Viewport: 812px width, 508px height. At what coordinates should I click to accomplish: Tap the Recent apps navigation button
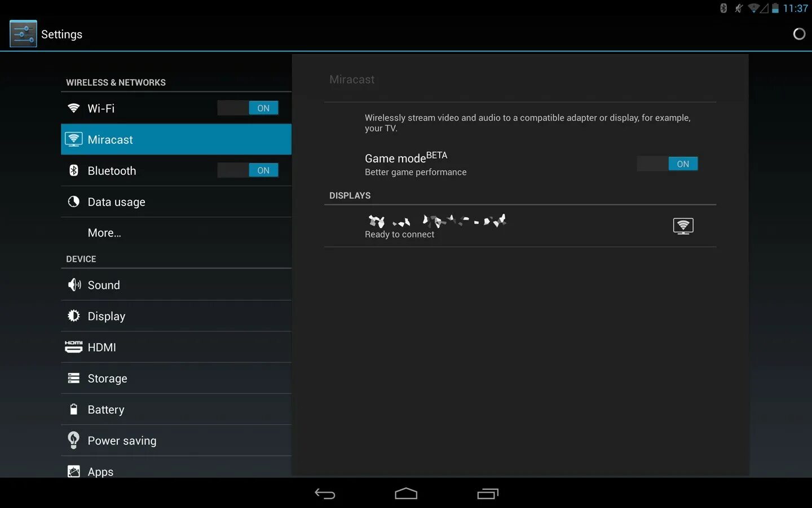coord(488,494)
